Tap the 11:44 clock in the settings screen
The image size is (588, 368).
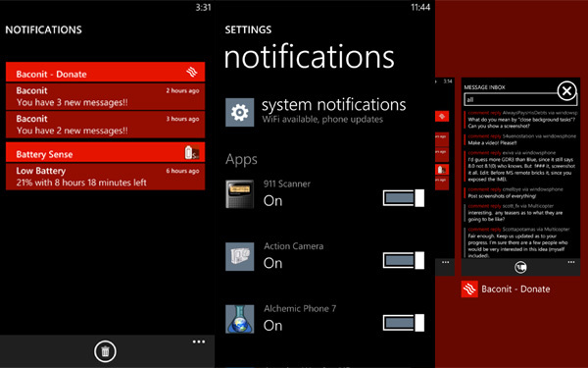[x=420, y=8]
